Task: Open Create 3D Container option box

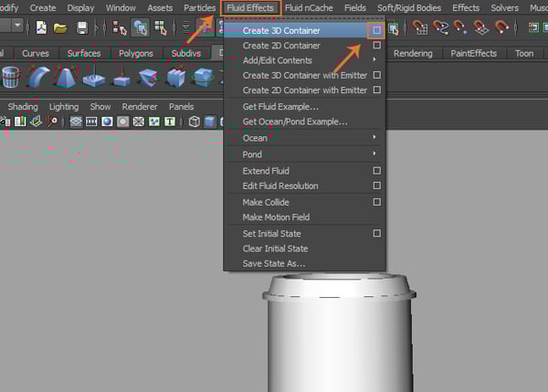Action: click(376, 30)
